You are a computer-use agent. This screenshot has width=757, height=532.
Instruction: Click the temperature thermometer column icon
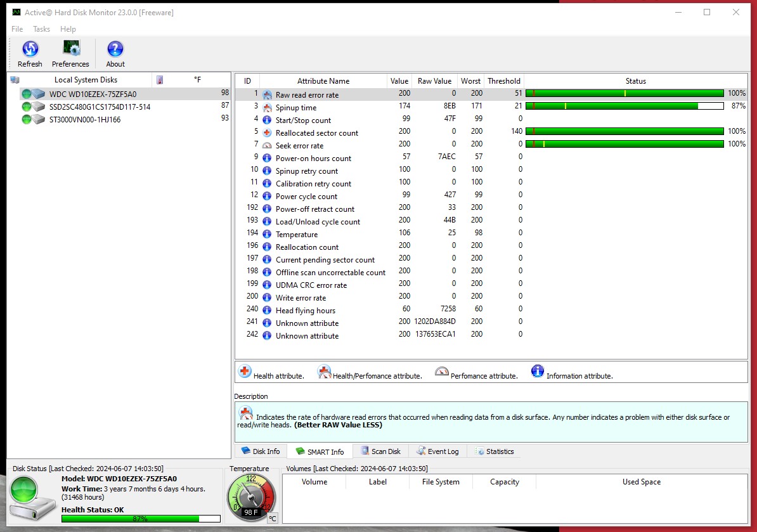coord(160,80)
